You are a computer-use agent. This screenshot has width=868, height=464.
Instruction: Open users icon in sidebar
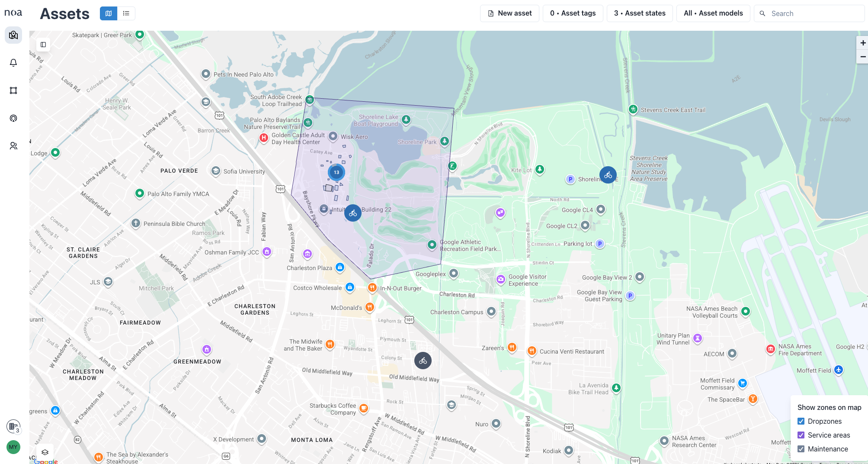point(13,146)
